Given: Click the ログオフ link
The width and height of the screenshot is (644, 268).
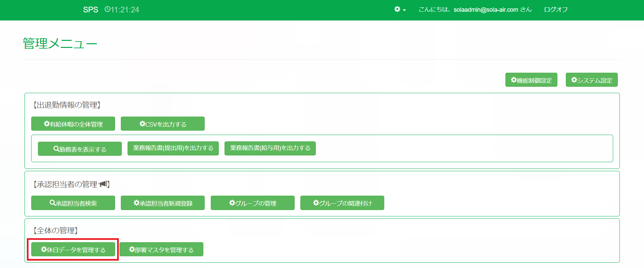Looking at the screenshot, I should pos(556,10).
